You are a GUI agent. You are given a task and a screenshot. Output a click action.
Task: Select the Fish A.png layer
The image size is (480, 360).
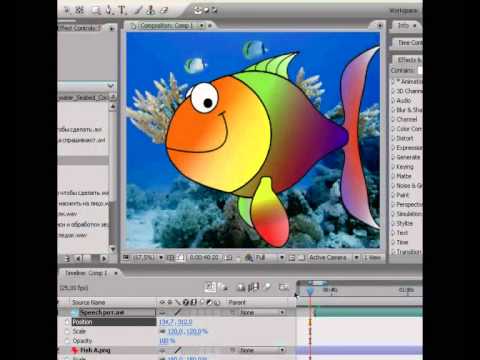95,350
